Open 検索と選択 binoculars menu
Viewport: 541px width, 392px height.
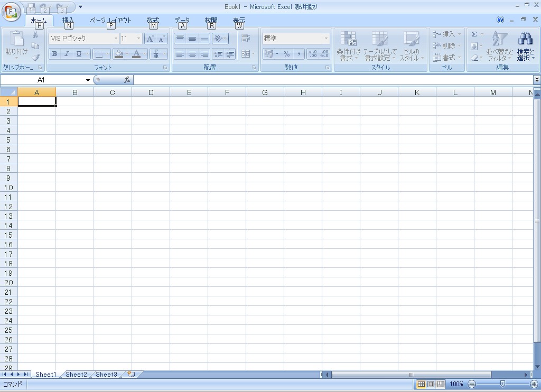pos(525,46)
